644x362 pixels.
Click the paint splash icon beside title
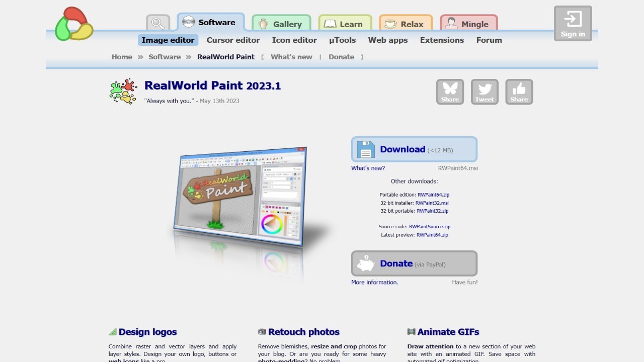(x=123, y=91)
